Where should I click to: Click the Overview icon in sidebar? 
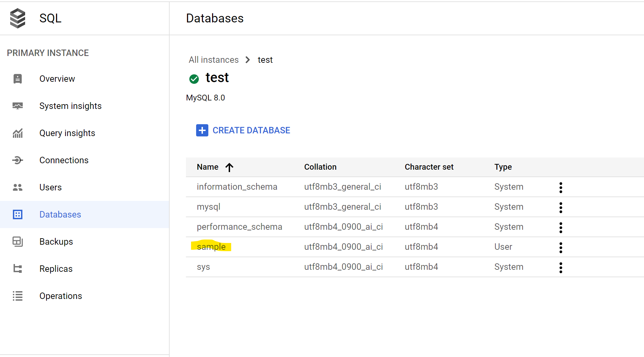click(x=18, y=79)
